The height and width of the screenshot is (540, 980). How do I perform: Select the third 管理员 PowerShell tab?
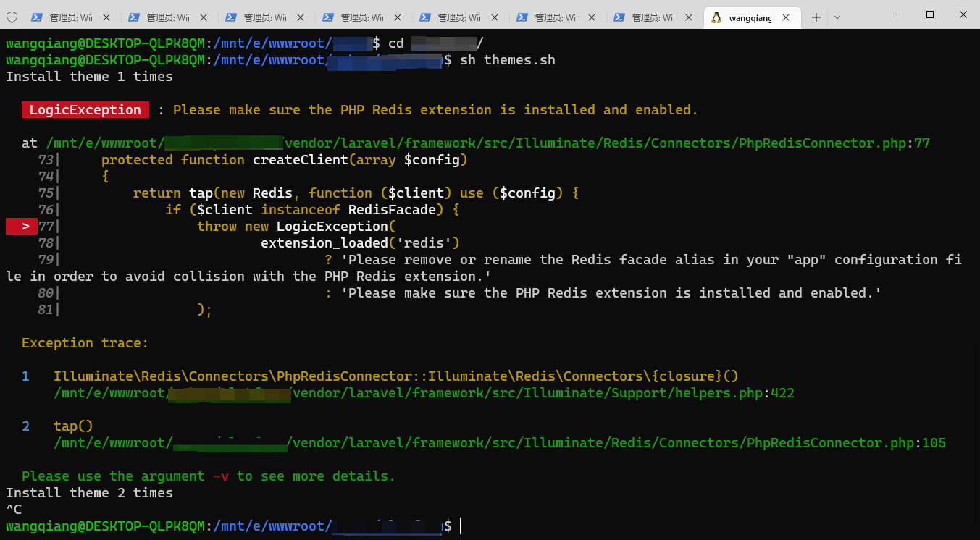(264, 17)
